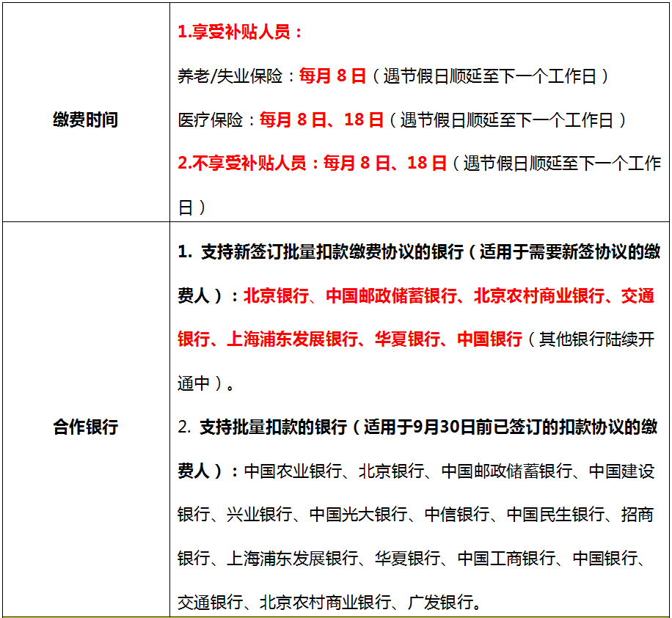
Task: Click the text 广发银行
Action: 440,603
